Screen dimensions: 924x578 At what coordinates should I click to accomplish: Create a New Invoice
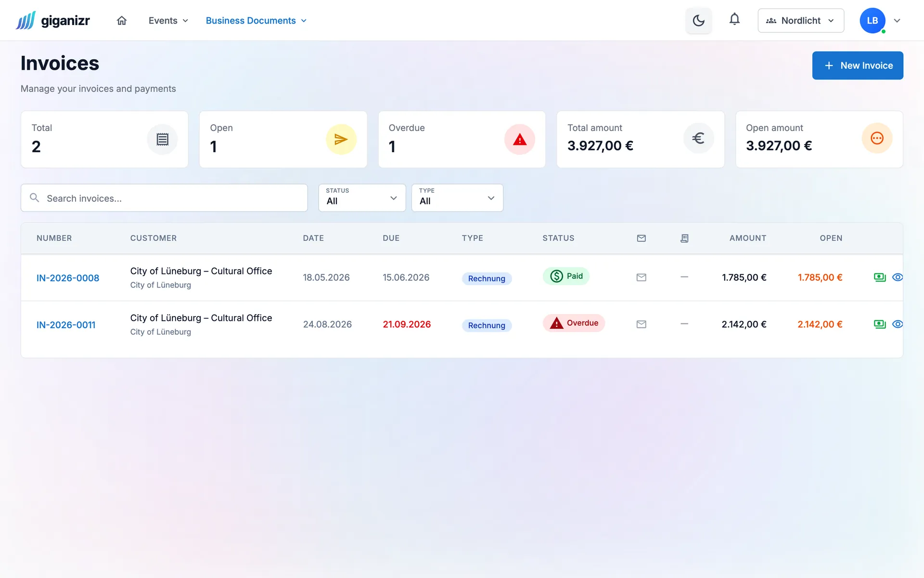click(858, 66)
